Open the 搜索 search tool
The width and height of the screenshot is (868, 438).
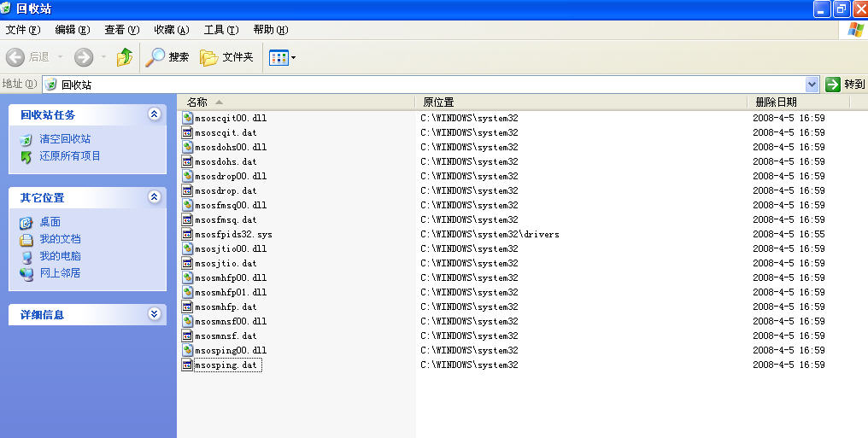(x=167, y=57)
